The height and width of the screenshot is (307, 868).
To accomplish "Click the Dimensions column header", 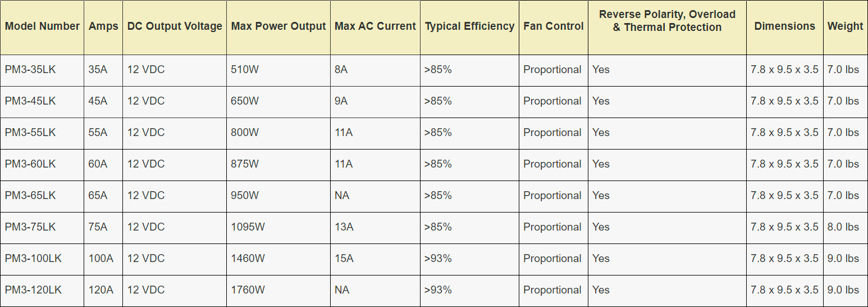I will [x=784, y=26].
